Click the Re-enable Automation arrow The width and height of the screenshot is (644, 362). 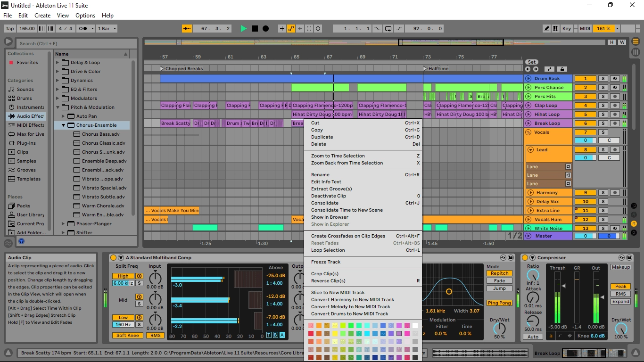(x=300, y=29)
